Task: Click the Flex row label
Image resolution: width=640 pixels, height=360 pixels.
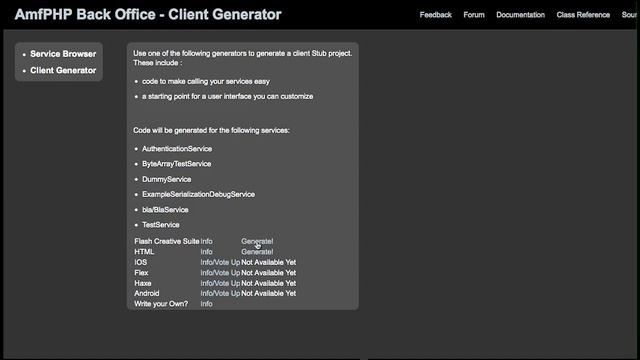Action: (x=141, y=273)
